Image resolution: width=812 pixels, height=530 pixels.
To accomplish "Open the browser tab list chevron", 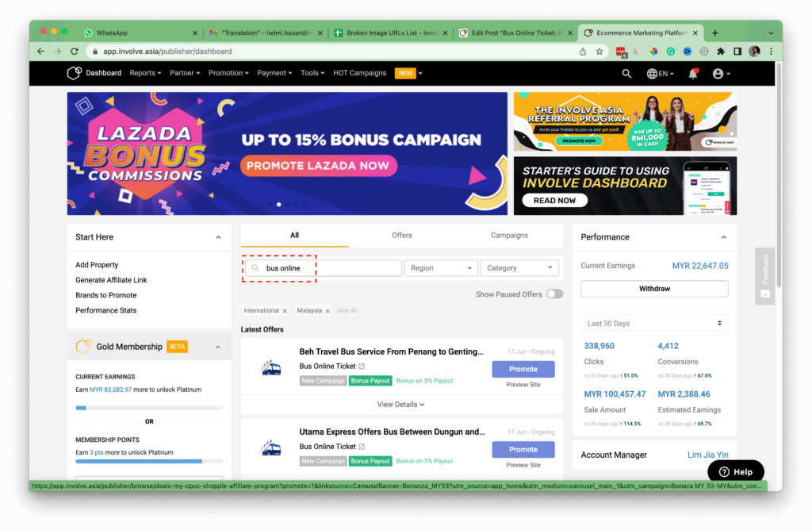I will [771, 33].
